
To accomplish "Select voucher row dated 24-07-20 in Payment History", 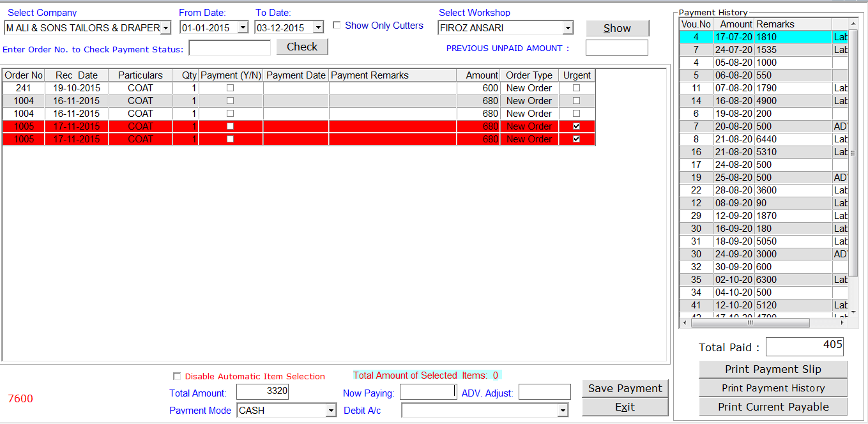I will (x=735, y=50).
